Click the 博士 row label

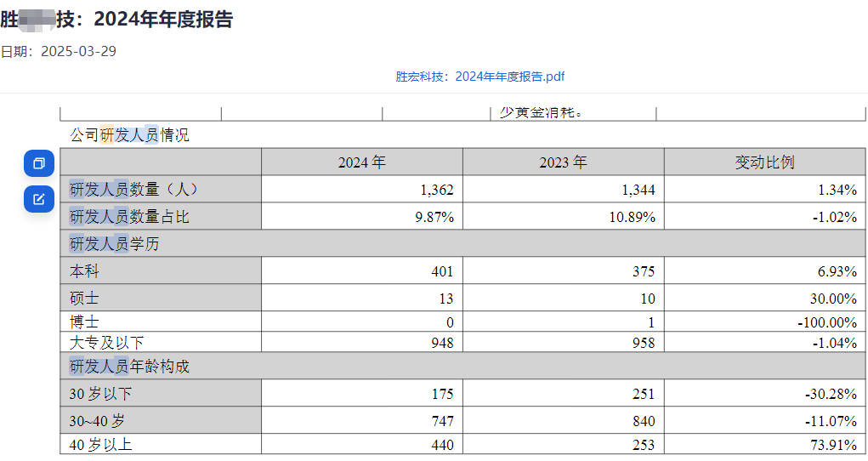click(84, 322)
